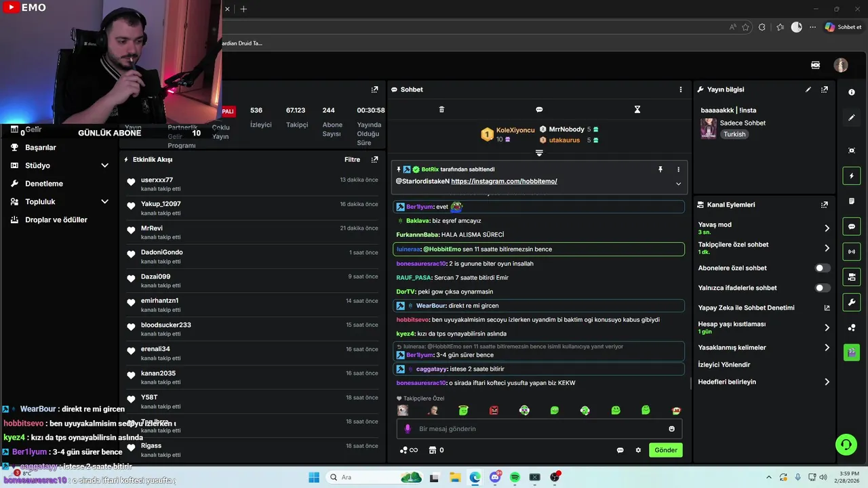
Task: Open the instagram.com/hobbitemo link
Action: click(504, 182)
